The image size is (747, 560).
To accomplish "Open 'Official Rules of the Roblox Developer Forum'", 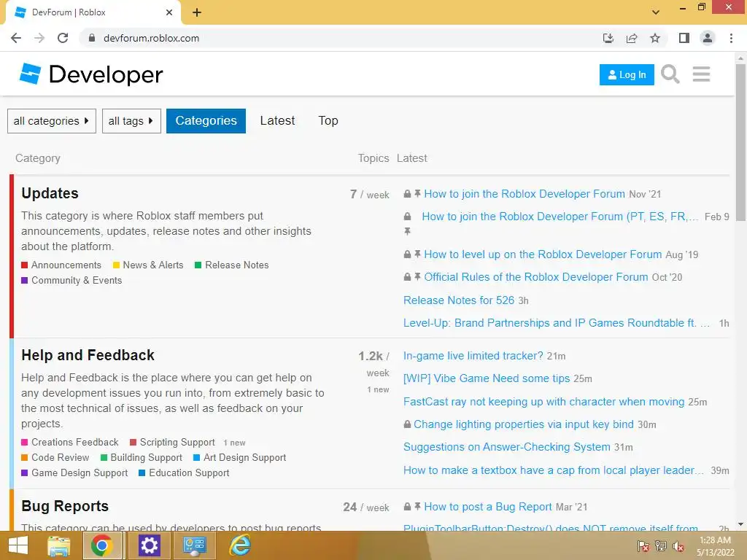I will tap(536, 277).
